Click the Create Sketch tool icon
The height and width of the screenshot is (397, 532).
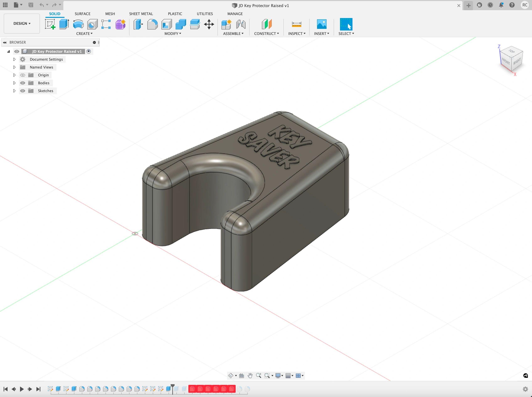[50, 24]
